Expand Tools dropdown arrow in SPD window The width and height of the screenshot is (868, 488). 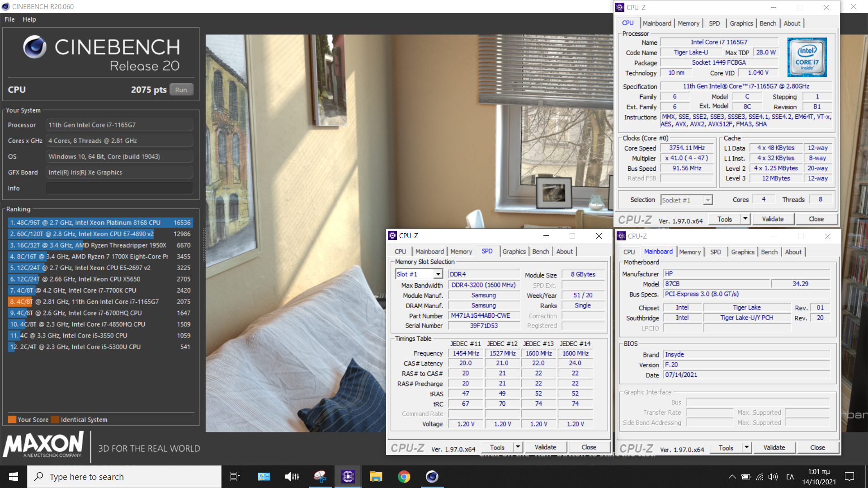[518, 447]
